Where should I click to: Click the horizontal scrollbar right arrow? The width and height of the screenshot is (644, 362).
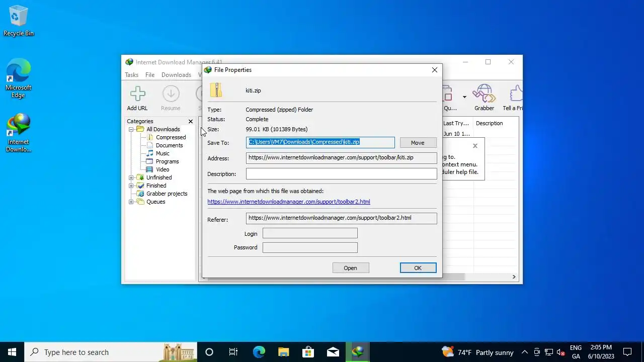click(x=514, y=277)
